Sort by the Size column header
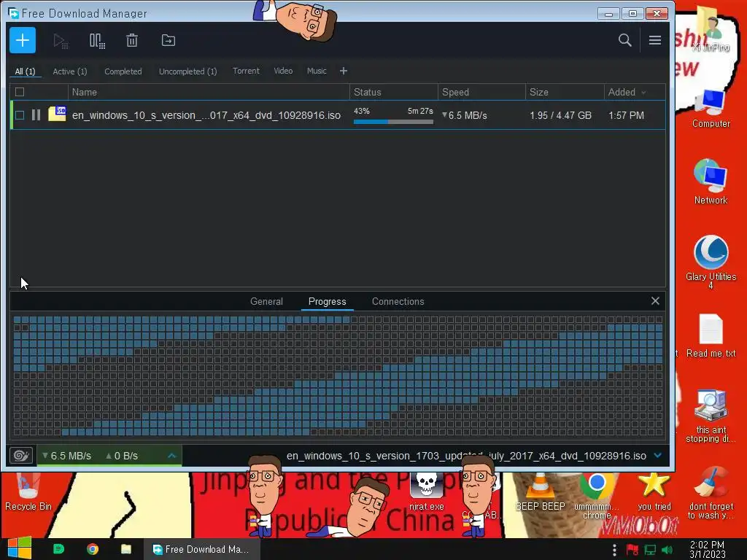747x560 pixels. tap(565, 93)
